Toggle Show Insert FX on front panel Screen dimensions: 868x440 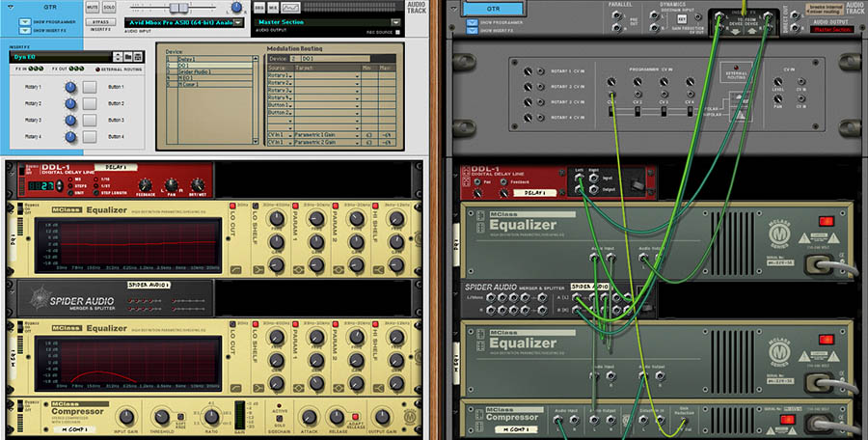coord(26,31)
